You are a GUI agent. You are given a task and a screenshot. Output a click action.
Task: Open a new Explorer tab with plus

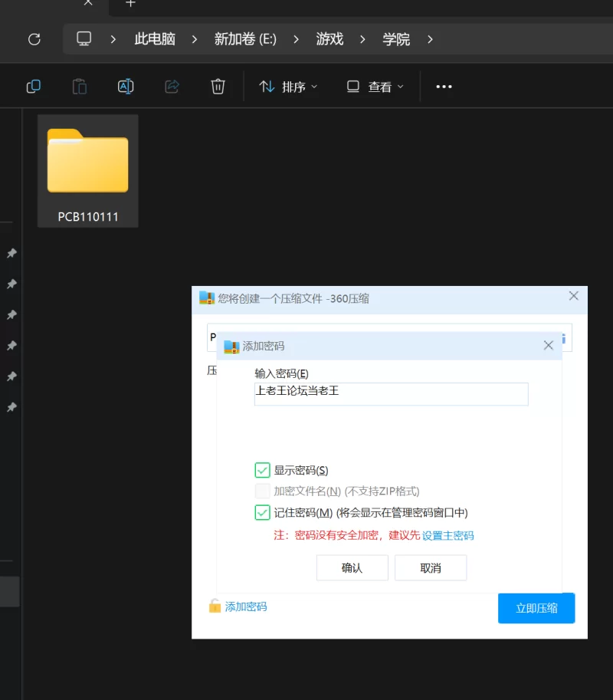click(x=130, y=4)
